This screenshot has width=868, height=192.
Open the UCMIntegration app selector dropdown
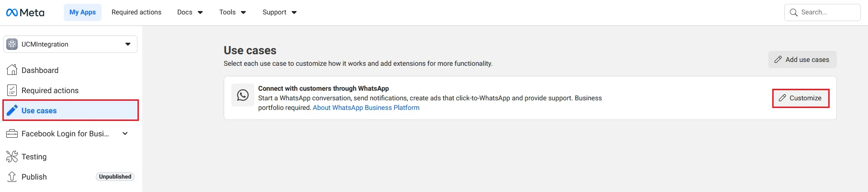[x=70, y=44]
